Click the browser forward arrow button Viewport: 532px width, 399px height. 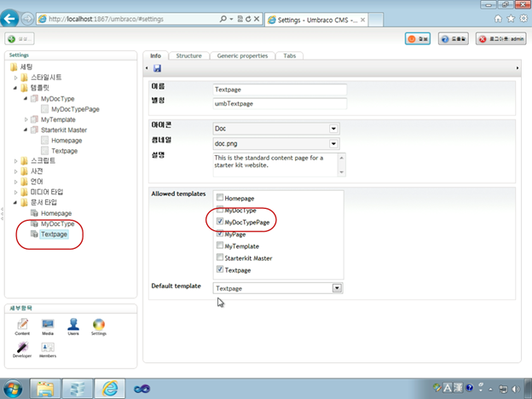27,19
